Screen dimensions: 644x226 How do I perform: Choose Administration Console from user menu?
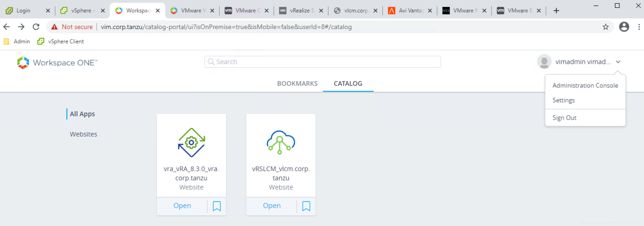585,86
